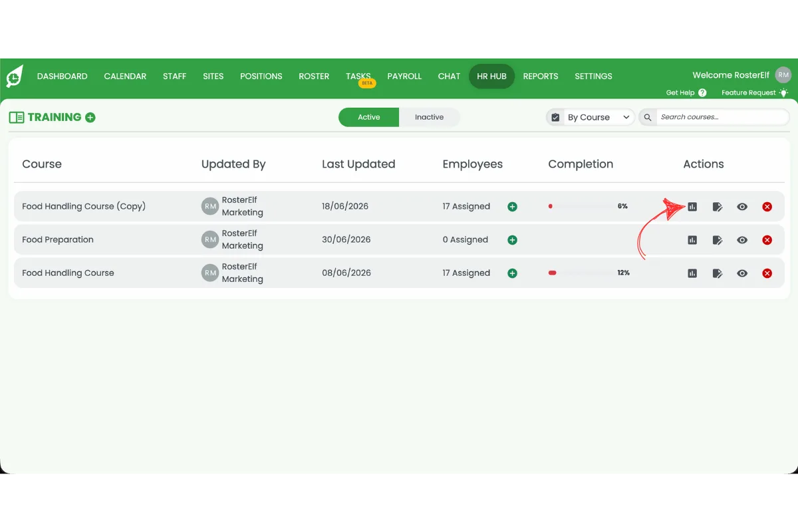This screenshot has width=798, height=532.
Task: Click the clipboard icon beside By Course
Action: tap(555, 118)
